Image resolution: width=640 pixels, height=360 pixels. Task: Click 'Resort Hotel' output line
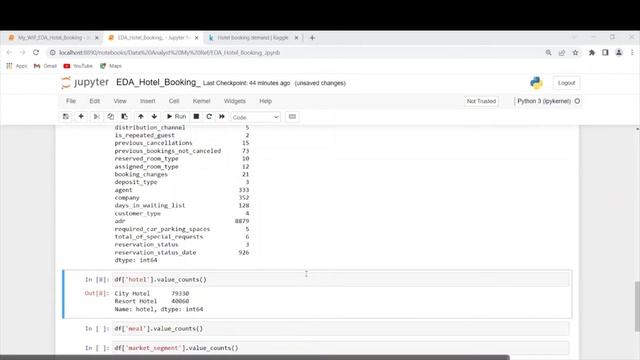(x=152, y=301)
